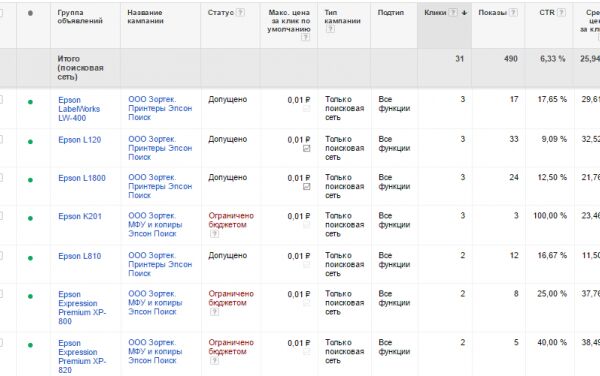This screenshot has width=600, height=376.
Task: Click green status dot of Epson K201
Action: click(30, 218)
